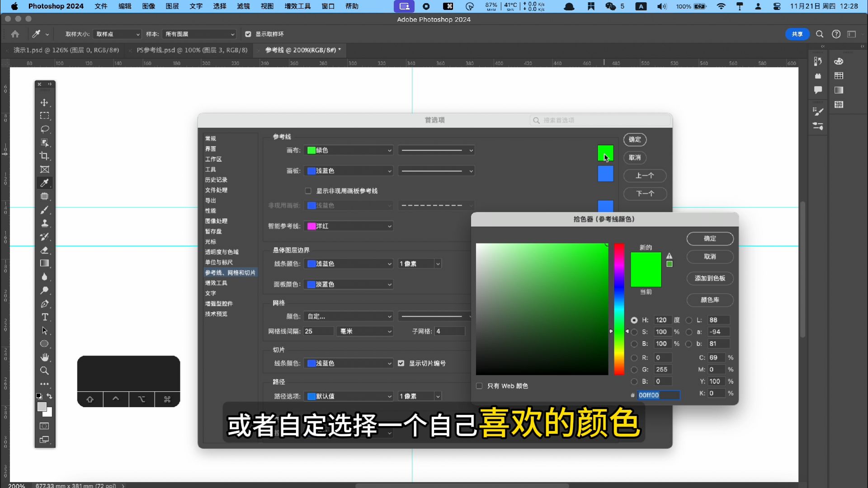
Task: Select the Spot Healing Brush tool
Action: pyautogui.click(x=44, y=196)
